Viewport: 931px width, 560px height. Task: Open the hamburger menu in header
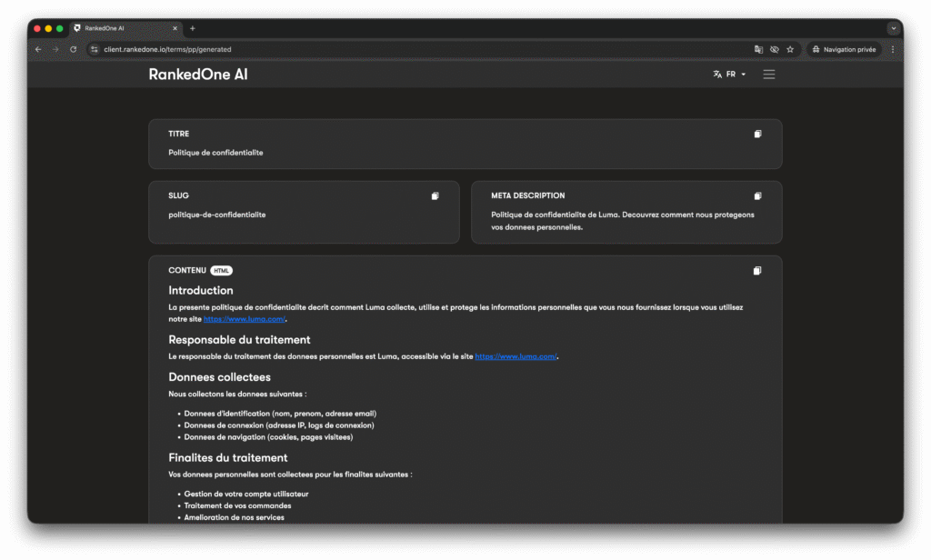pos(769,75)
